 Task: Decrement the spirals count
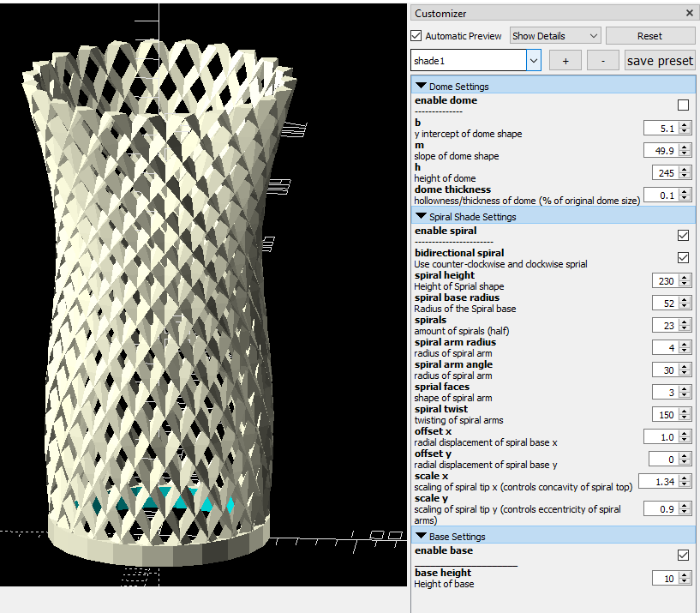point(683,328)
